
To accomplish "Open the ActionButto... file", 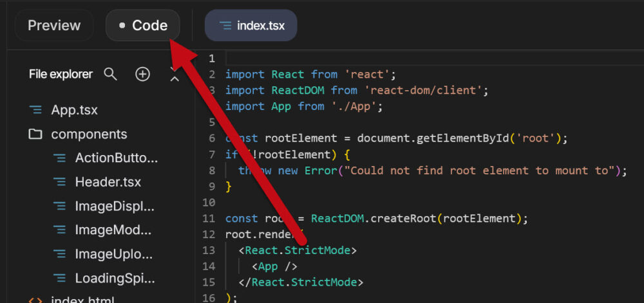I will coord(116,158).
